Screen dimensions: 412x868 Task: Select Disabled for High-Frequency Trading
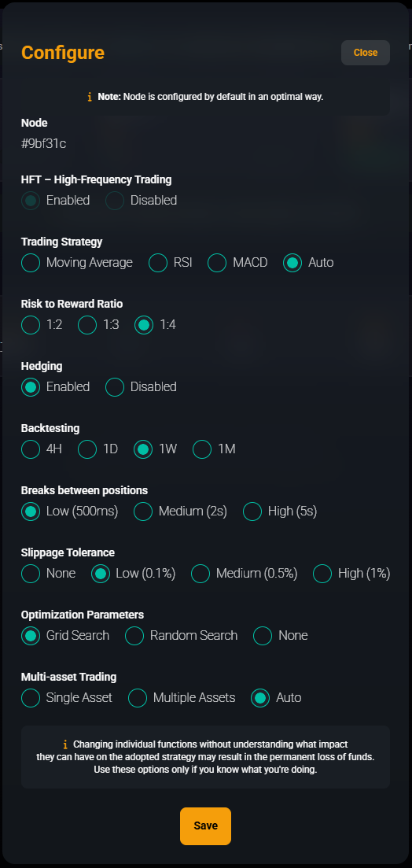point(115,201)
